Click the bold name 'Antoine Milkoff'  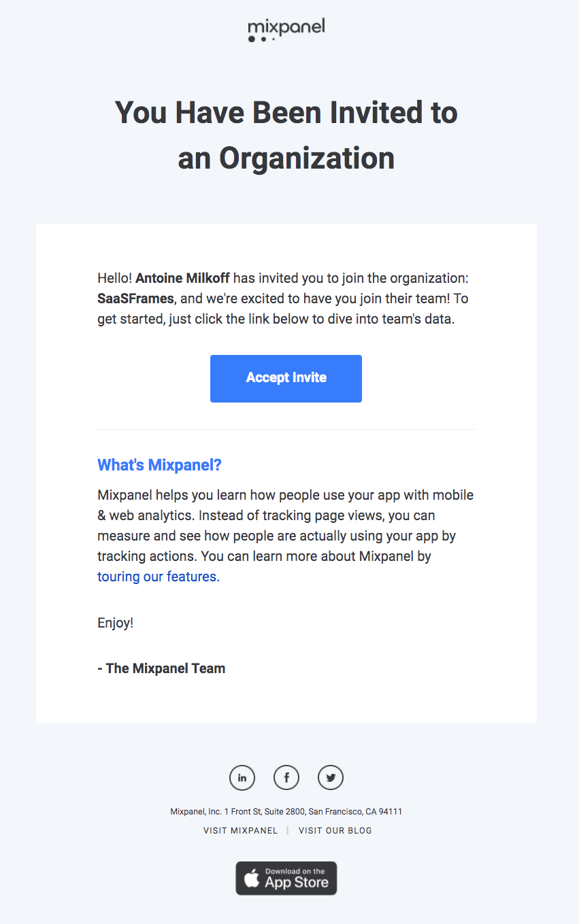pyautogui.click(x=182, y=277)
